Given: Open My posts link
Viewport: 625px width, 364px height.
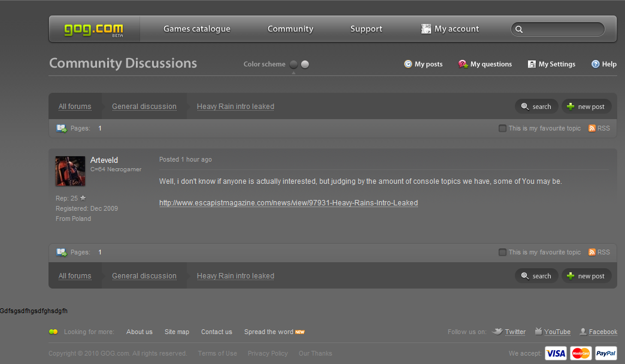Looking at the screenshot, I should point(429,64).
